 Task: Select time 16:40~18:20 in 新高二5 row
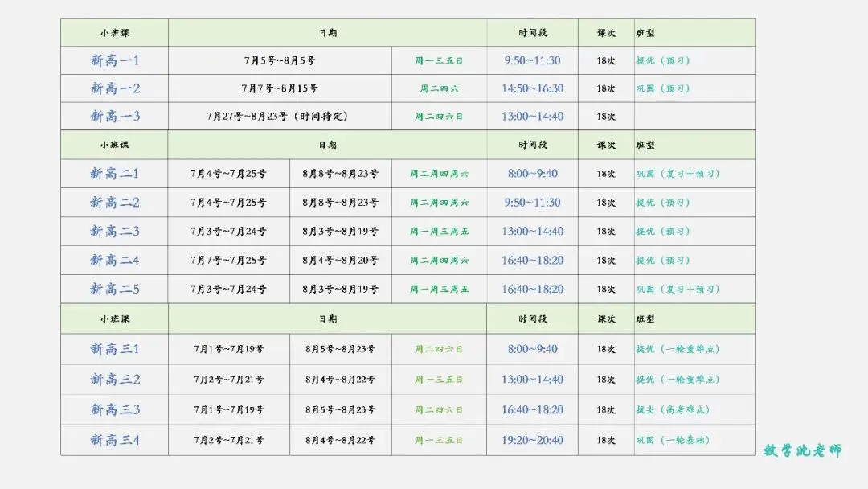[x=532, y=289]
